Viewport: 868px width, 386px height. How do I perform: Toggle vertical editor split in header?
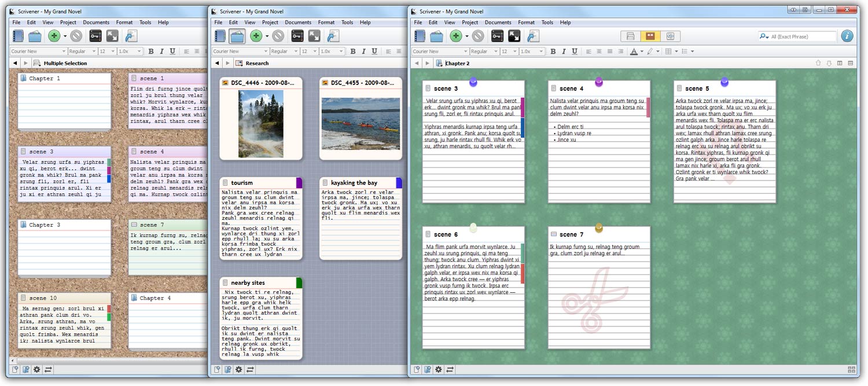[x=840, y=63]
